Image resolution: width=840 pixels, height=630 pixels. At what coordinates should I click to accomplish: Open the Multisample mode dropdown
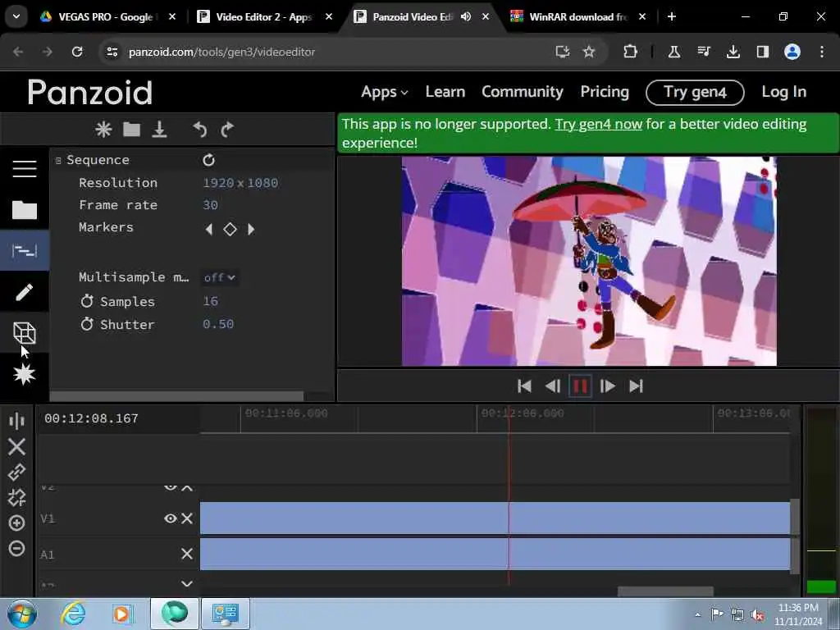[219, 277]
